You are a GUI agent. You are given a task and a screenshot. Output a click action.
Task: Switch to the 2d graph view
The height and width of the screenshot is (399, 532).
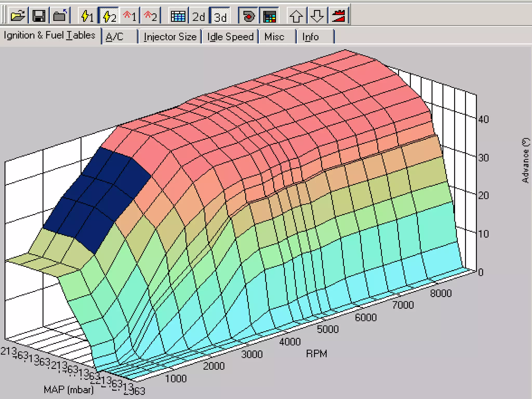pos(199,16)
